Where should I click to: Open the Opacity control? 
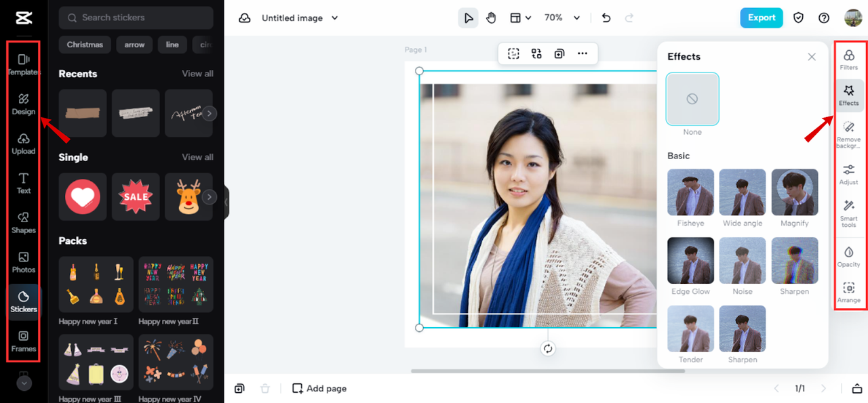(x=849, y=257)
